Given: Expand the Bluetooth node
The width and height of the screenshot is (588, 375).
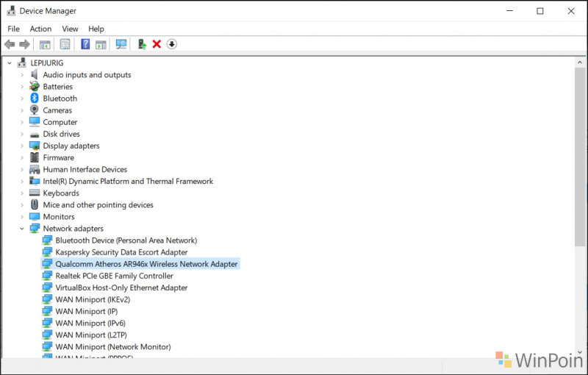Looking at the screenshot, I should click(x=22, y=99).
